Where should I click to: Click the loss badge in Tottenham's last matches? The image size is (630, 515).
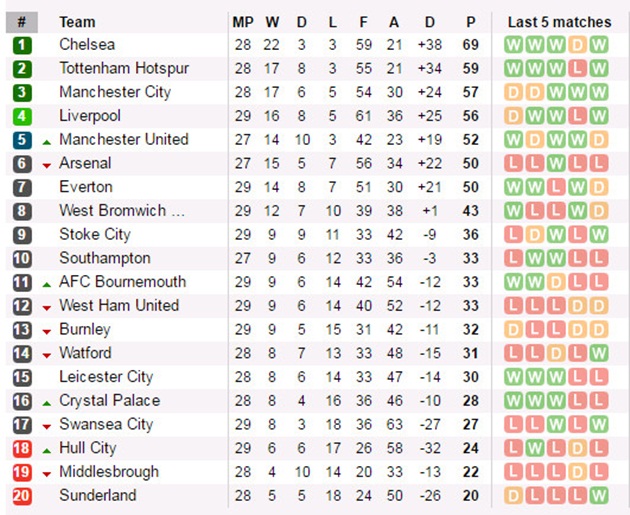[x=577, y=69]
